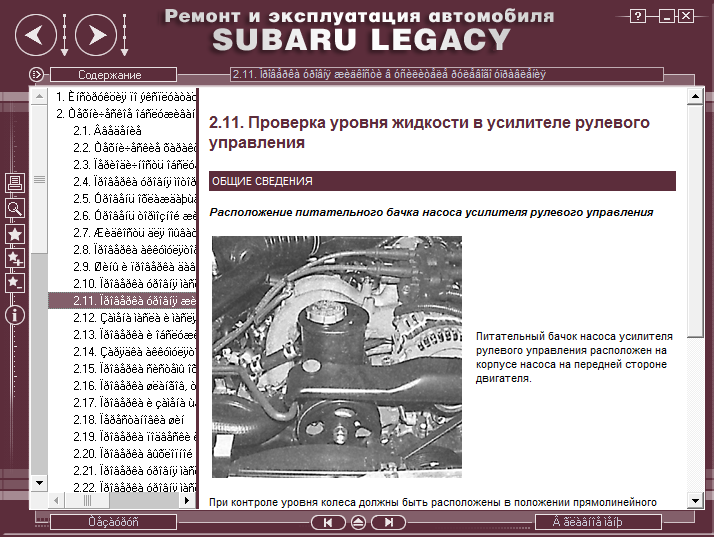Go to previous section button at bottom
Viewport: 714px width, 537px height.
pyautogui.click(x=328, y=522)
